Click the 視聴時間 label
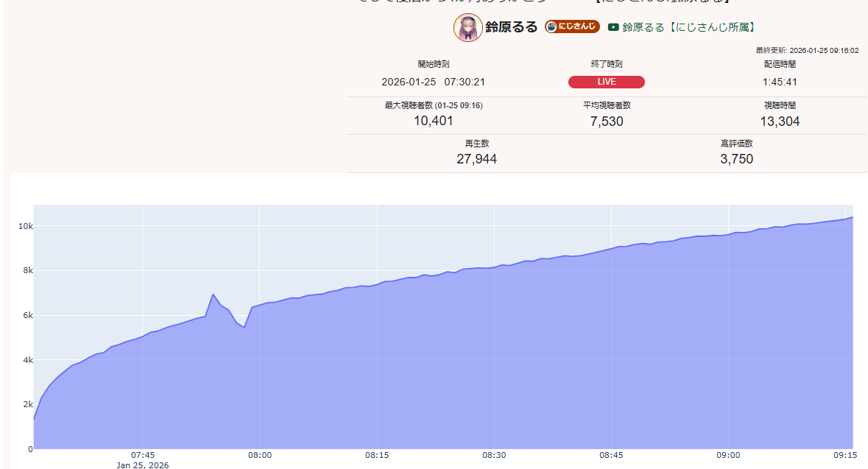 [x=780, y=105]
